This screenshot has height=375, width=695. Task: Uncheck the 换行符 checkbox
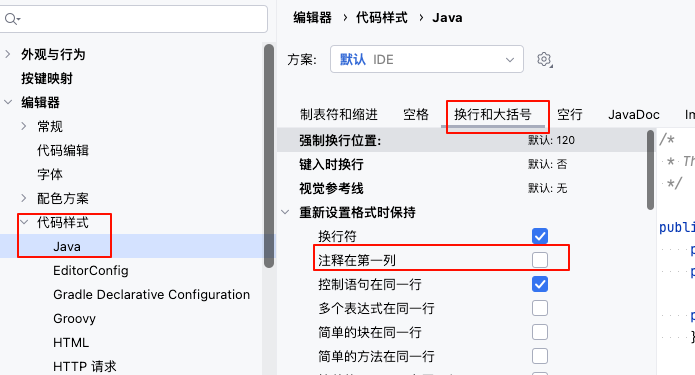pyautogui.click(x=540, y=236)
